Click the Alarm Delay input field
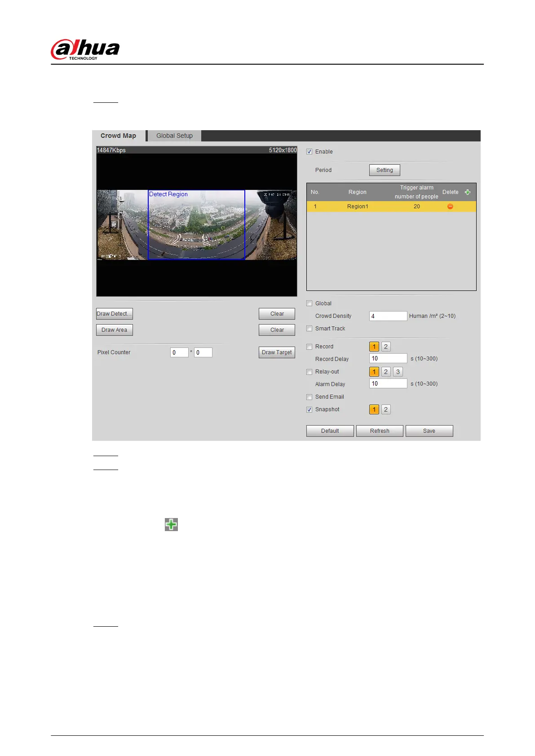This screenshot has width=535, height=756. pyautogui.click(x=388, y=383)
